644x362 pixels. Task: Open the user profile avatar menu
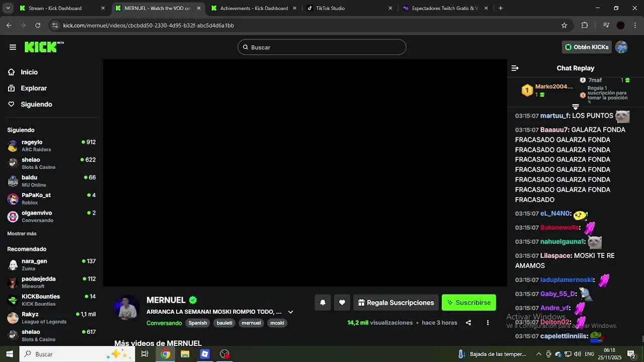621,47
